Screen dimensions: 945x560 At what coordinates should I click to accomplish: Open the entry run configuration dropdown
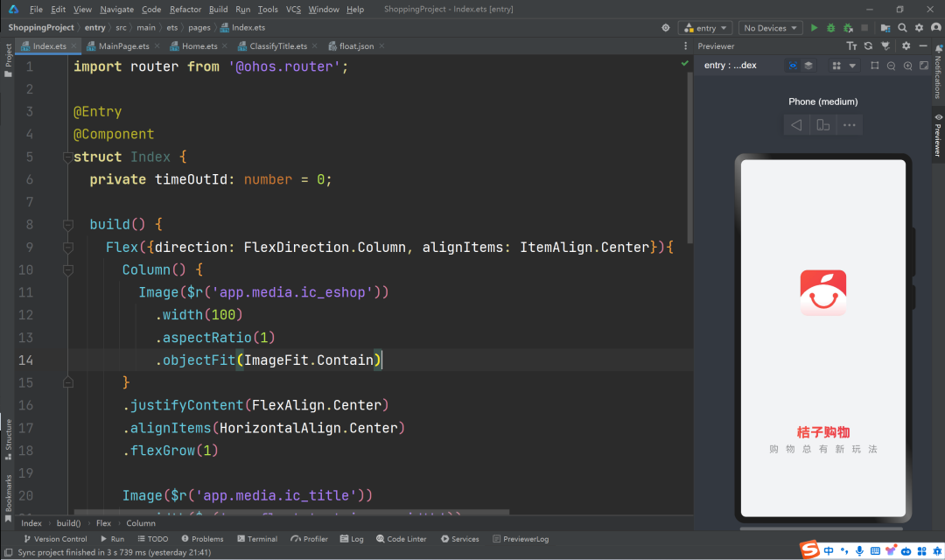pyautogui.click(x=705, y=28)
